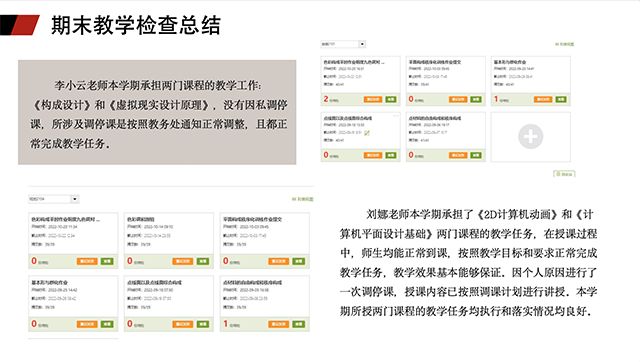Image resolution: width=640 pixels, height=362 pixels.
Task: Click orange button on 色彩调和训练 card
Action: [182, 261]
